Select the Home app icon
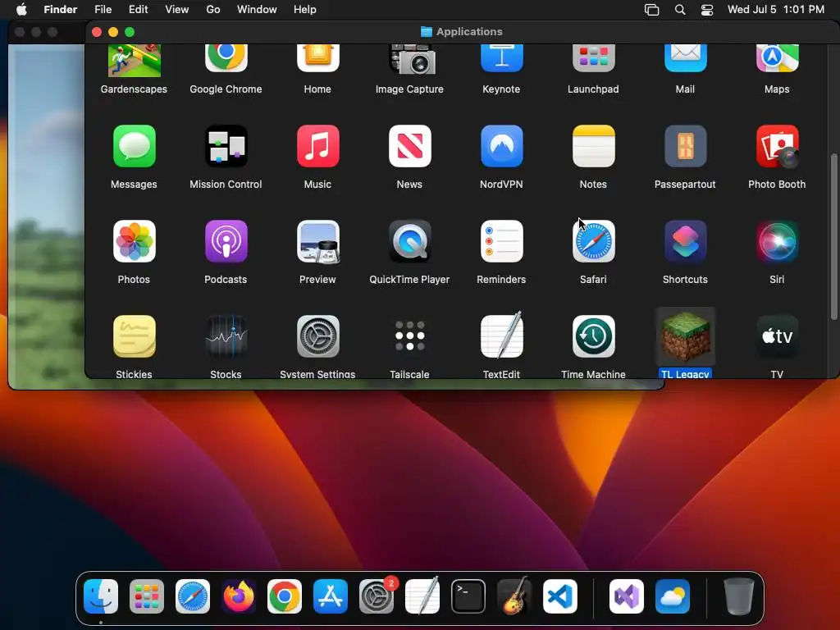This screenshot has height=630, width=840. pyautogui.click(x=317, y=58)
